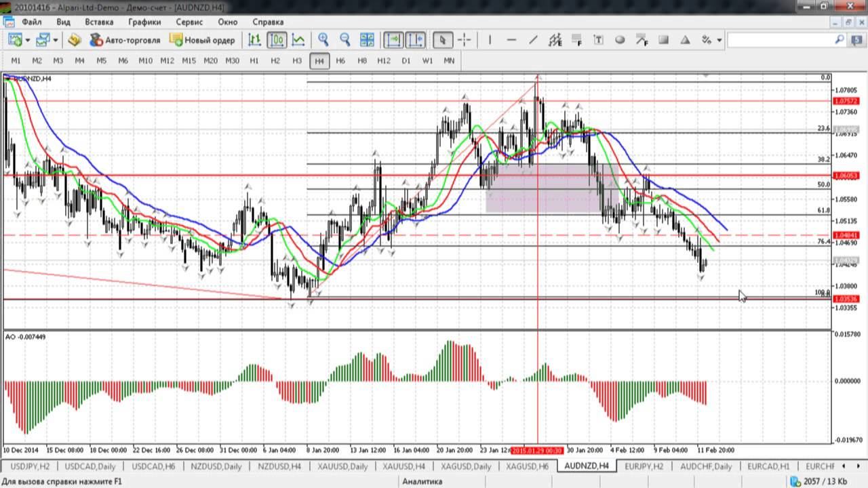The height and width of the screenshot is (488, 868).
Task: Select the ellipse shape tool
Action: coord(620,40)
